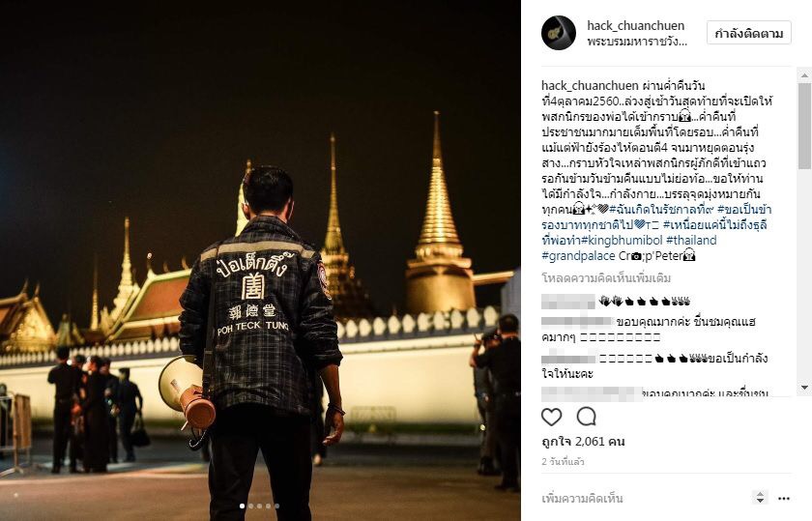Select second carousel indicator dot
The height and width of the screenshot is (521, 812).
[x=251, y=506]
